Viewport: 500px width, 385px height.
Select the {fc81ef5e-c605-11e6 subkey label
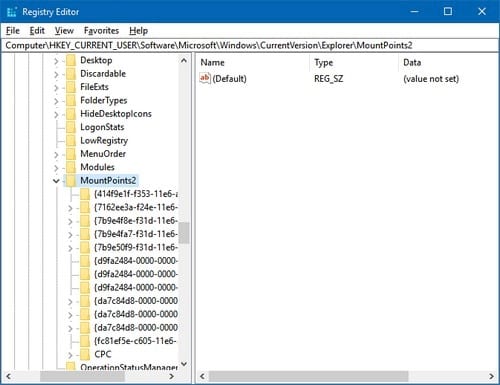point(135,341)
